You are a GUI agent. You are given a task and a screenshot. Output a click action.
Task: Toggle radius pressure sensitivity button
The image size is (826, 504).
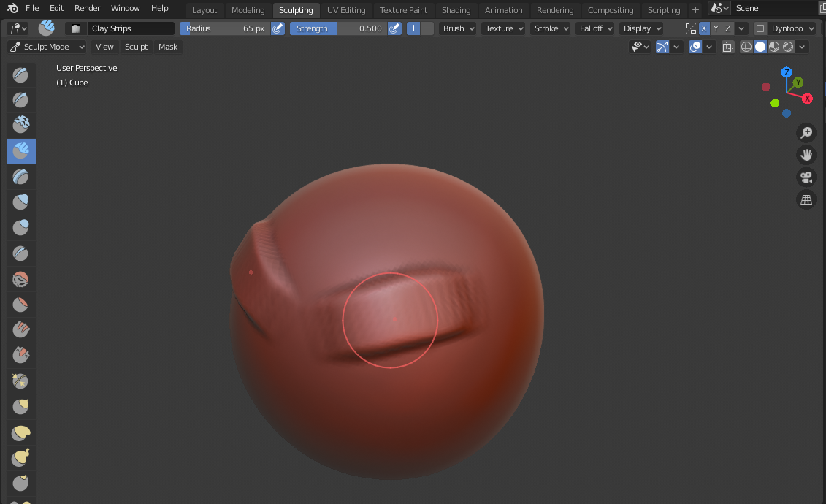(278, 28)
